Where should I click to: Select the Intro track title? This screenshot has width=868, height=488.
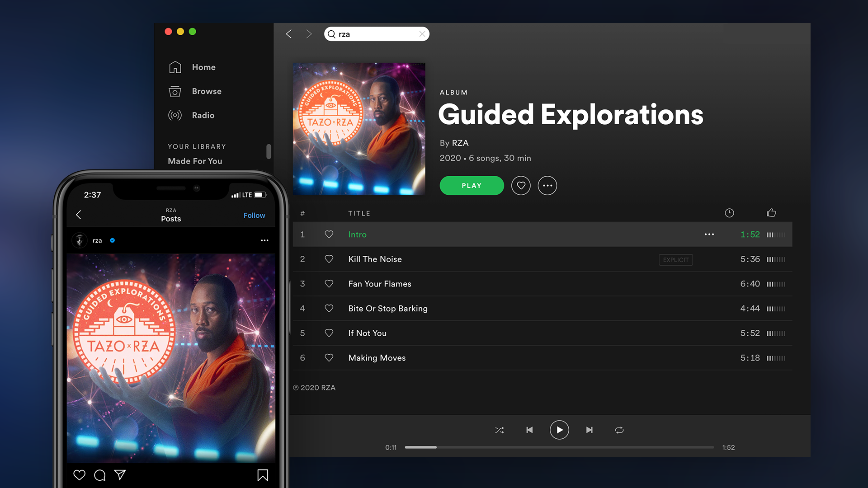pyautogui.click(x=357, y=235)
